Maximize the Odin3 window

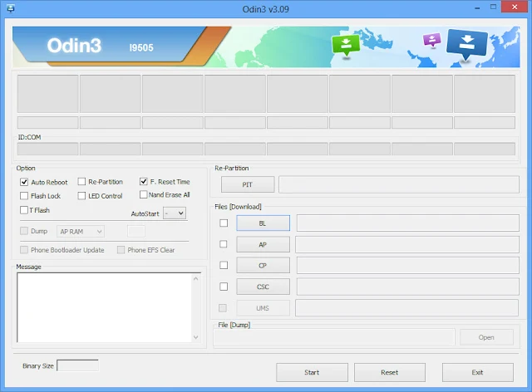pyautogui.click(x=493, y=7)
